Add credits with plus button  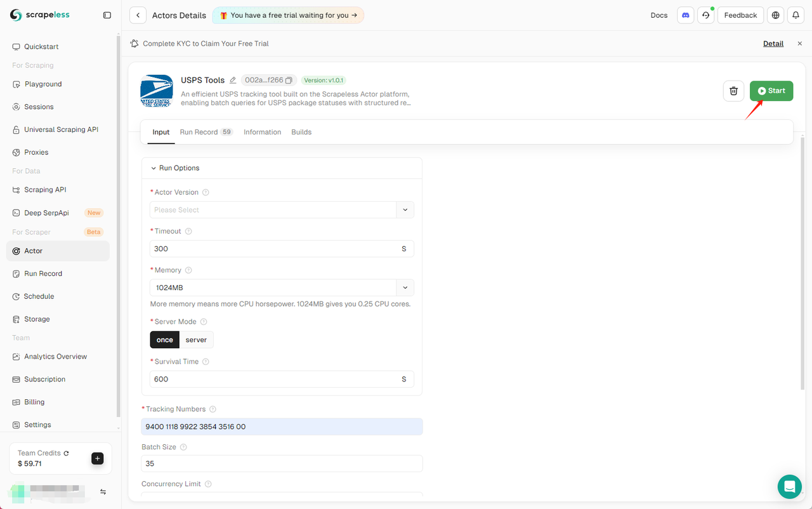coord(97,458)
